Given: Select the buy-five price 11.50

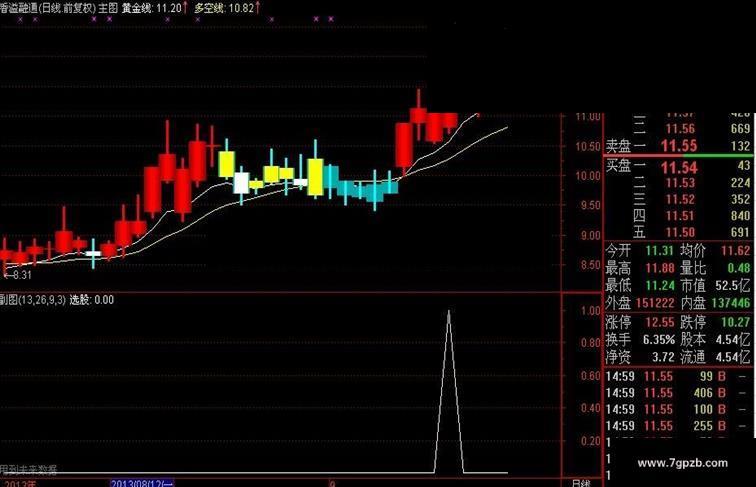Looking at the screenshot, I should coord(680,232).
